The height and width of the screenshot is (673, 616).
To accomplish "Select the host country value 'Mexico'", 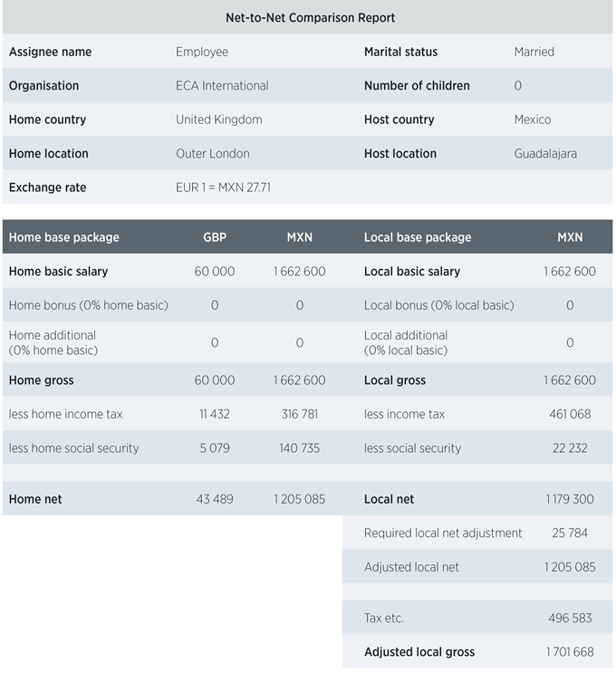I will pyautogui.click(x=532, y=120).
